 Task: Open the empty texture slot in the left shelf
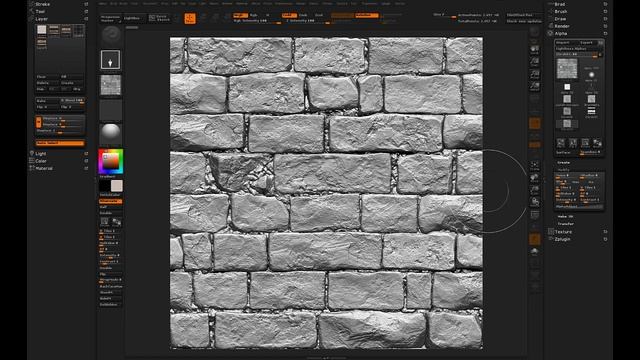coord(111,110)
